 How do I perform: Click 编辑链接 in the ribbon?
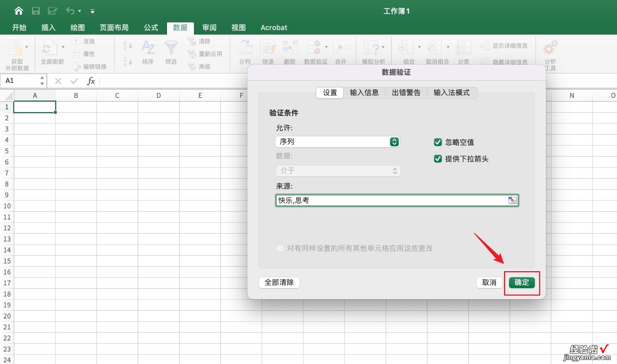[x=89, y=67]
